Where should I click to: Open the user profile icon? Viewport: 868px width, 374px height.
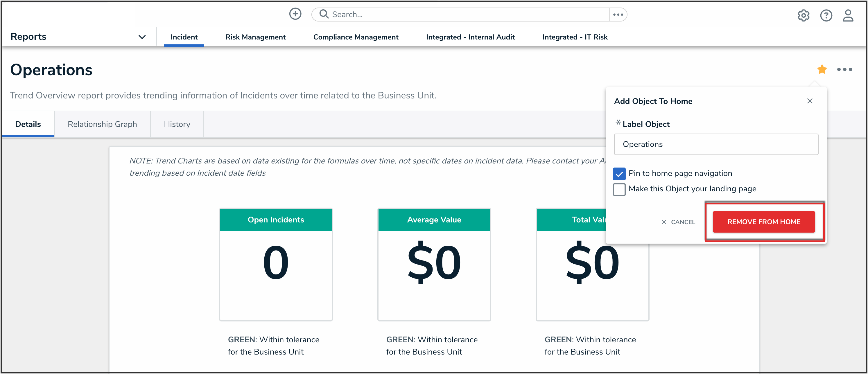[848, 15]
